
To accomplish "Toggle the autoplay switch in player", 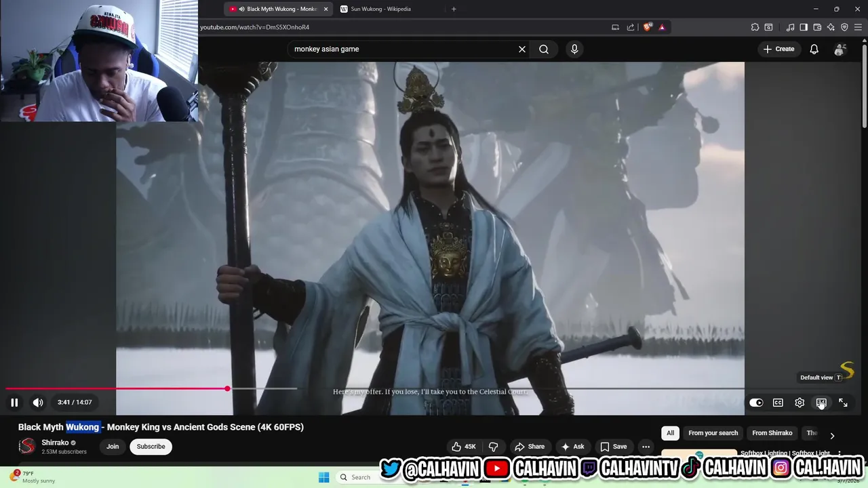I will click(x=756, y=403).
